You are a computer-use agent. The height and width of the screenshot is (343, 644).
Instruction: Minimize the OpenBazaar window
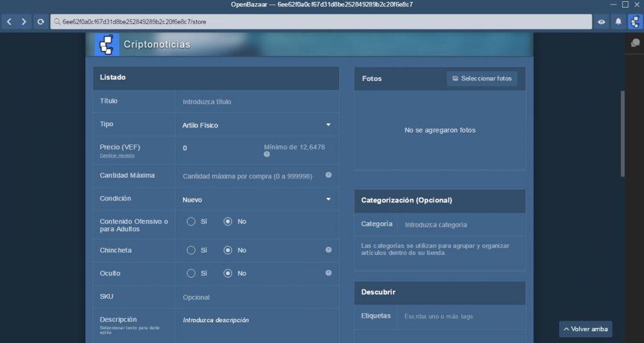point(613,4)
